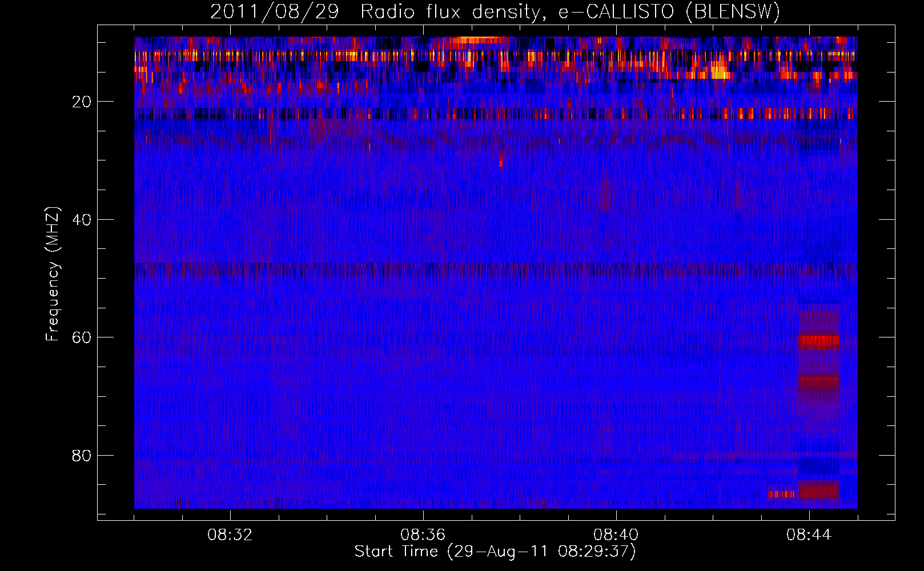The height and width of the screenshot is (571, 924).
Task: Click the 08:44 time tick label
Action: [809, 535]
